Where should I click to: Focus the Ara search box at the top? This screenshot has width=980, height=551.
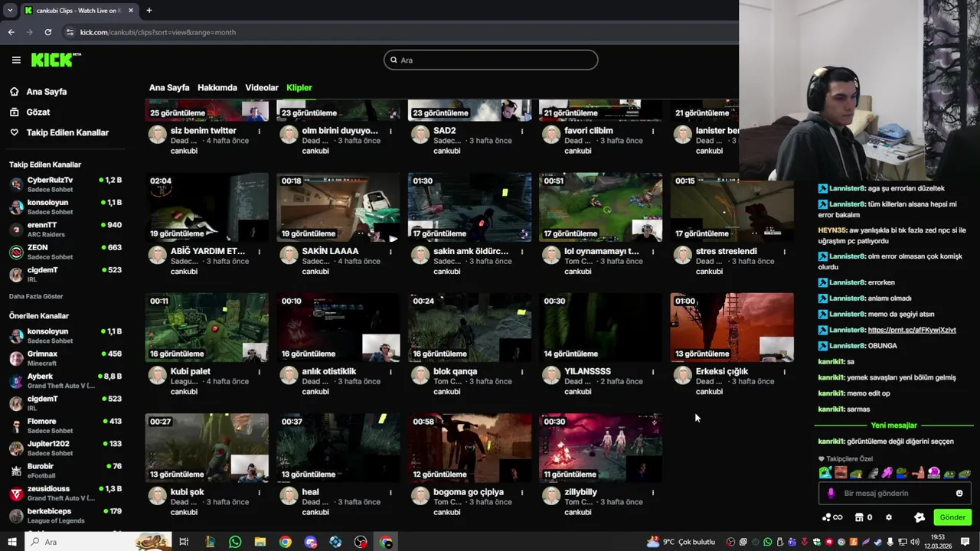click(x=491, y=60)
